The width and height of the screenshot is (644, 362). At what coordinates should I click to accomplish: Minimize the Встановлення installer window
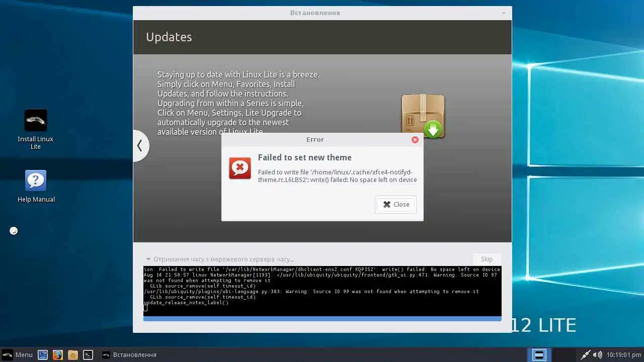coord(504,13)
